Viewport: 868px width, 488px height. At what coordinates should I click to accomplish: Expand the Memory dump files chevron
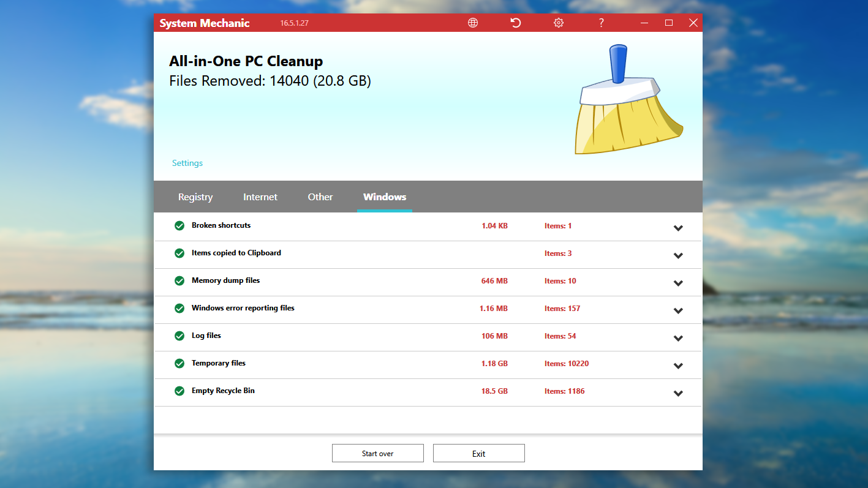tap(678, 283)
